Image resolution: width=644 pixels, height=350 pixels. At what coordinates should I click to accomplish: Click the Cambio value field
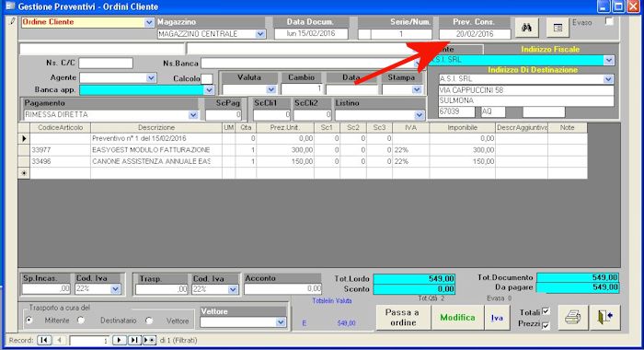tap(302, 88)
